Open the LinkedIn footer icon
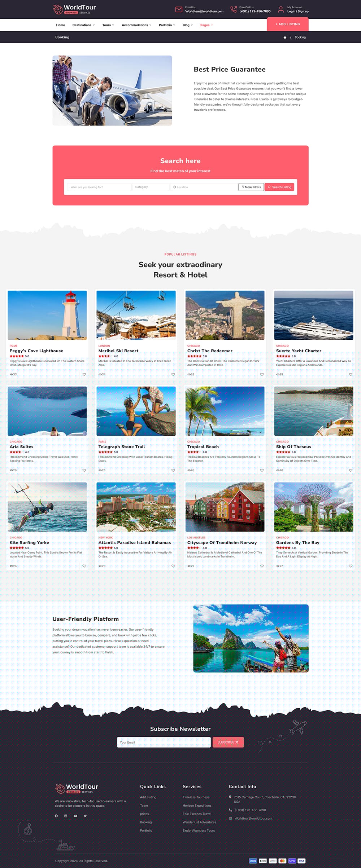This screenshot has width=361, height=868. (66, 816)
